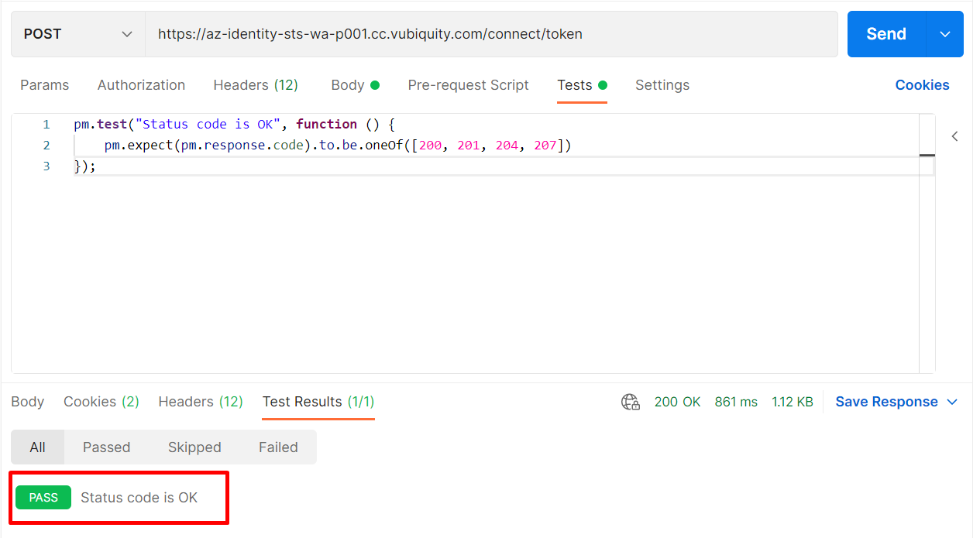Open the request Headers (12) tab
The height and width of the screenshot is (538, 980).
pyautogui.click(x=256, y=85)
